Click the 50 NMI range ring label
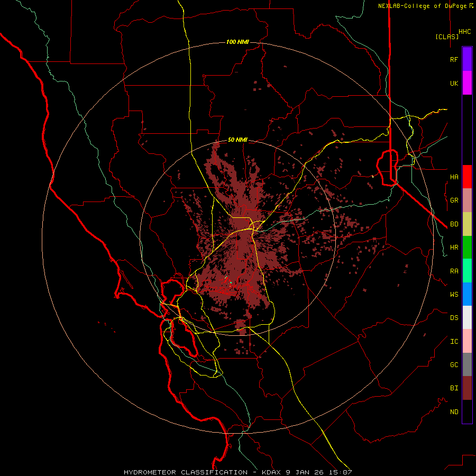 pos(237,140)
